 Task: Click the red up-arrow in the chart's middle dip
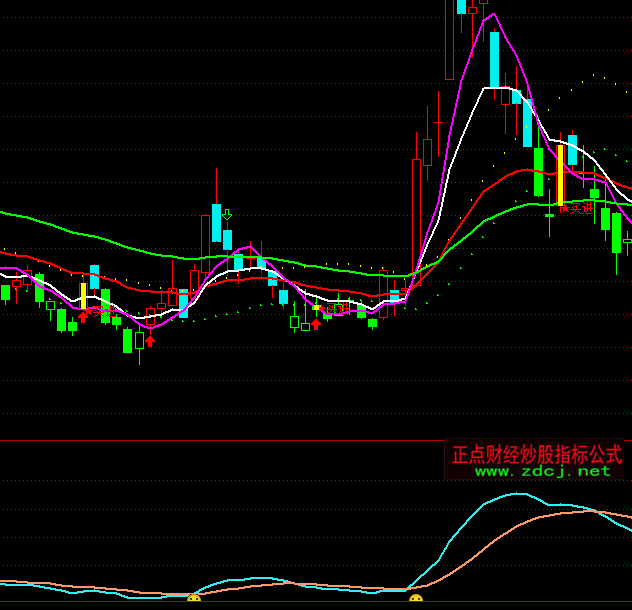316,323
